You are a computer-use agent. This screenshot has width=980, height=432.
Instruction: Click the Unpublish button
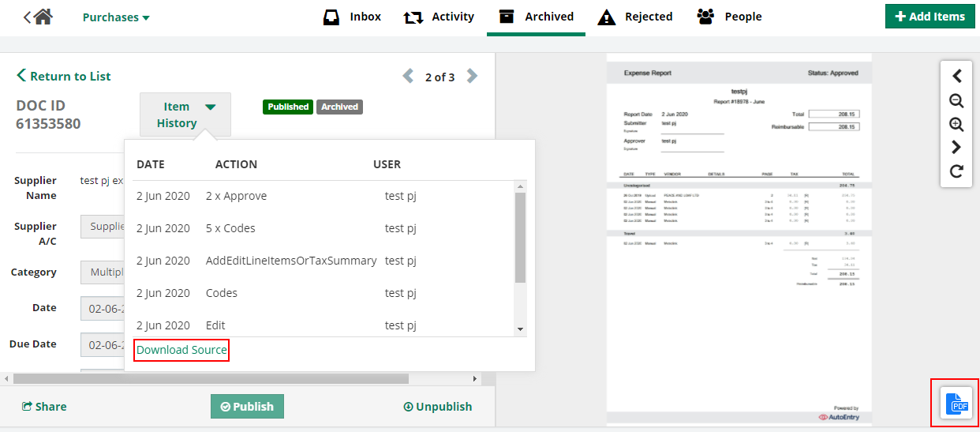pos(437,407)
